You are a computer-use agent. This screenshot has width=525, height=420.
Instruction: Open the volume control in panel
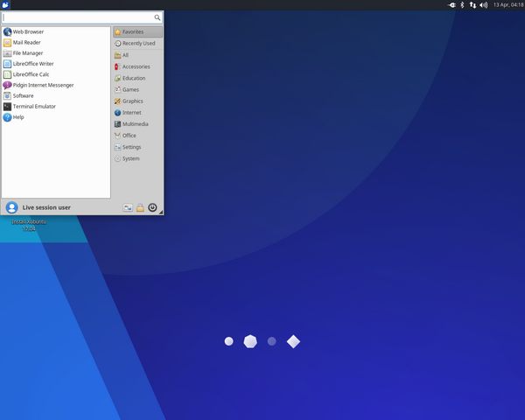[484, 5]
